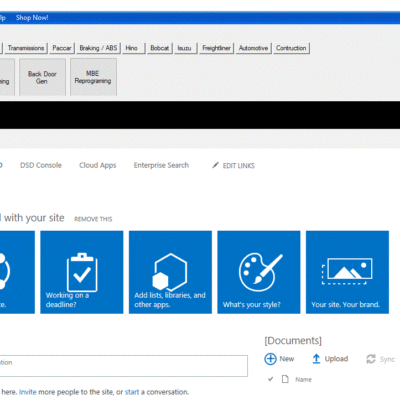Click the [Documents] web part title
The image size is (400, 400).
click(x=293, y=341)
